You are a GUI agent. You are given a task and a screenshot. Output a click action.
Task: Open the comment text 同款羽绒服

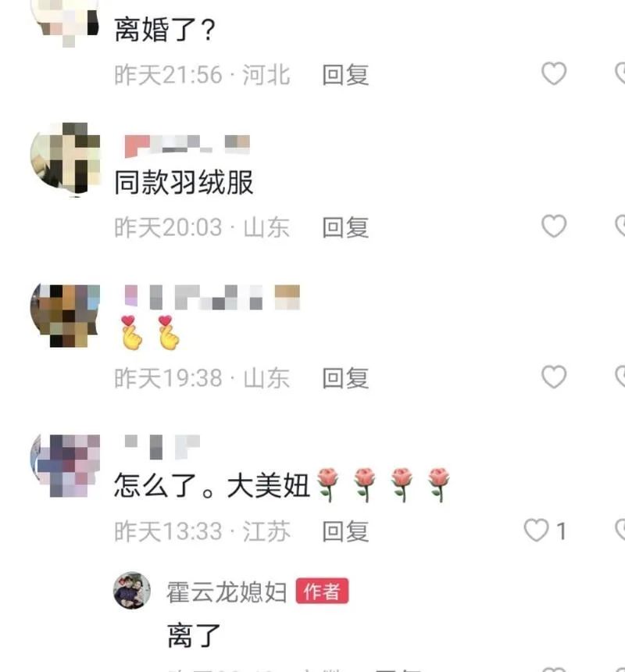(184, 183)
